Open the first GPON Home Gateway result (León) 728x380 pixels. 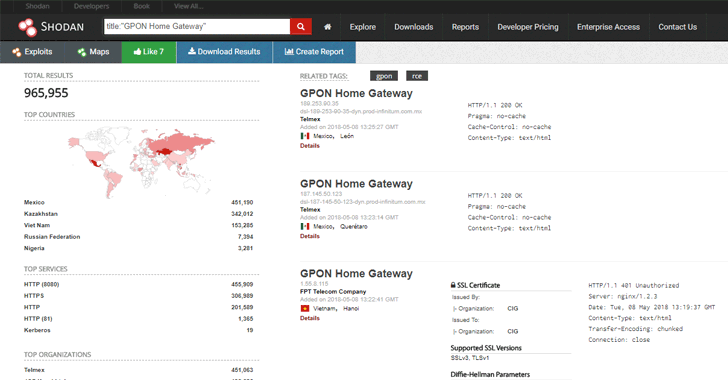pyautogui.click(x=356, y=93)
